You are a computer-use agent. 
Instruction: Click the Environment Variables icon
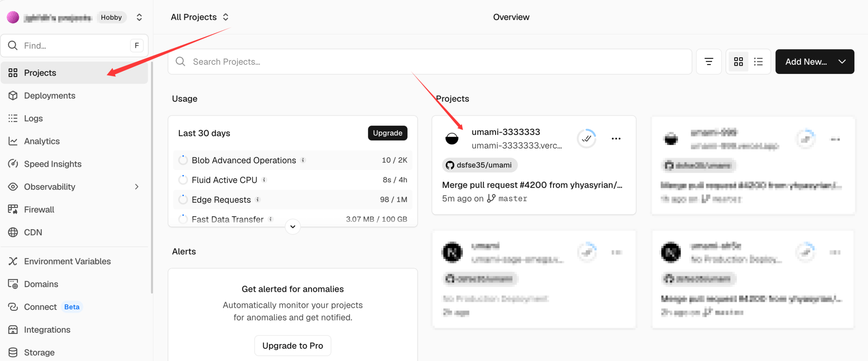(x=13, y=261)
